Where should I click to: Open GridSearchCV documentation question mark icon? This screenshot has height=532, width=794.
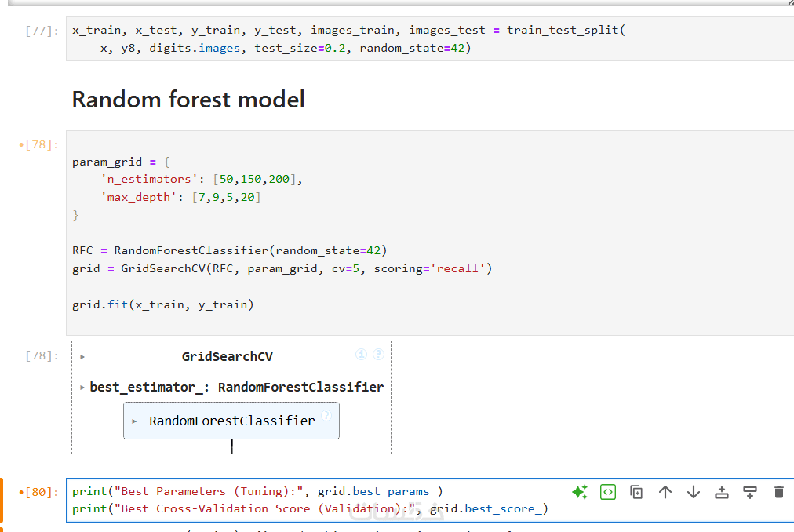[378, 355]
